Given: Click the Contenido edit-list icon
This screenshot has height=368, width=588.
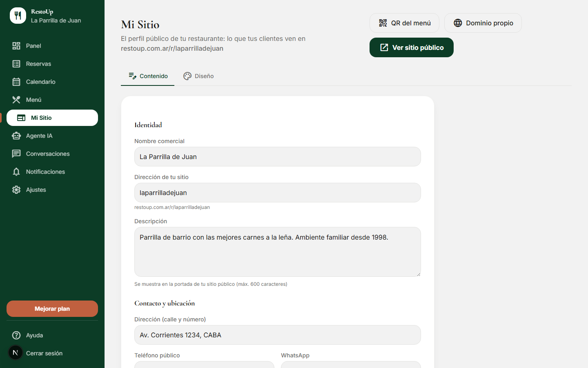Looking at the screenshot, I should pyautogui.click(x=132, y=76).
